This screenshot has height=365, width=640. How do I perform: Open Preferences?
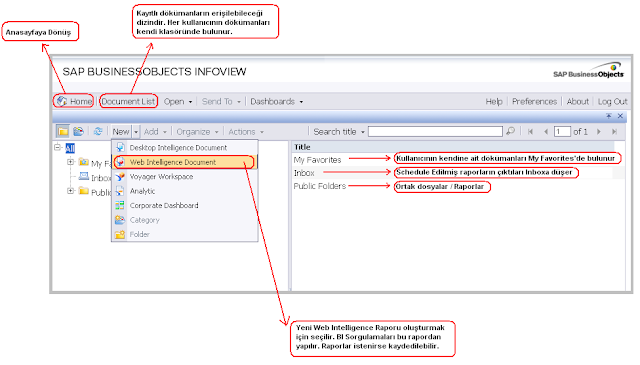pyautogui.click(x=534, y=102)
